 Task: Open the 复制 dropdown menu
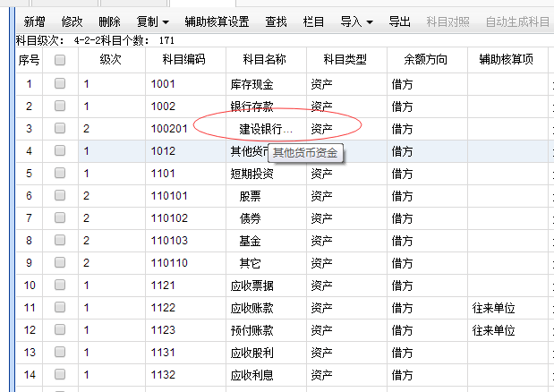coord(152,21)
